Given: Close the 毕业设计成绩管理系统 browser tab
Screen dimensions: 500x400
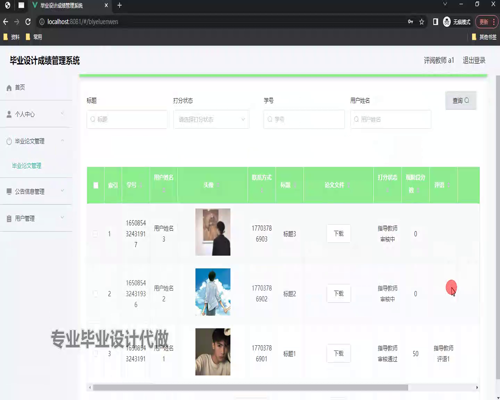Looking at the screenshot, I should click(106, 5).
